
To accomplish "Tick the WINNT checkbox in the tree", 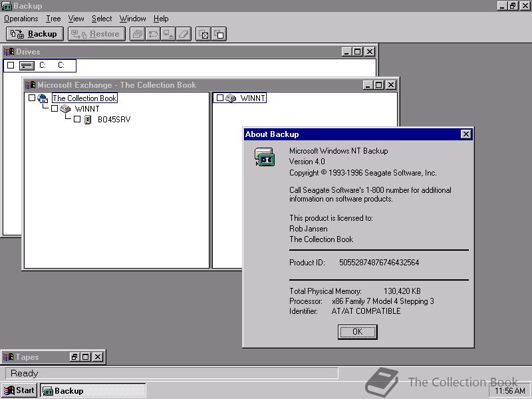I will point(55,108).
